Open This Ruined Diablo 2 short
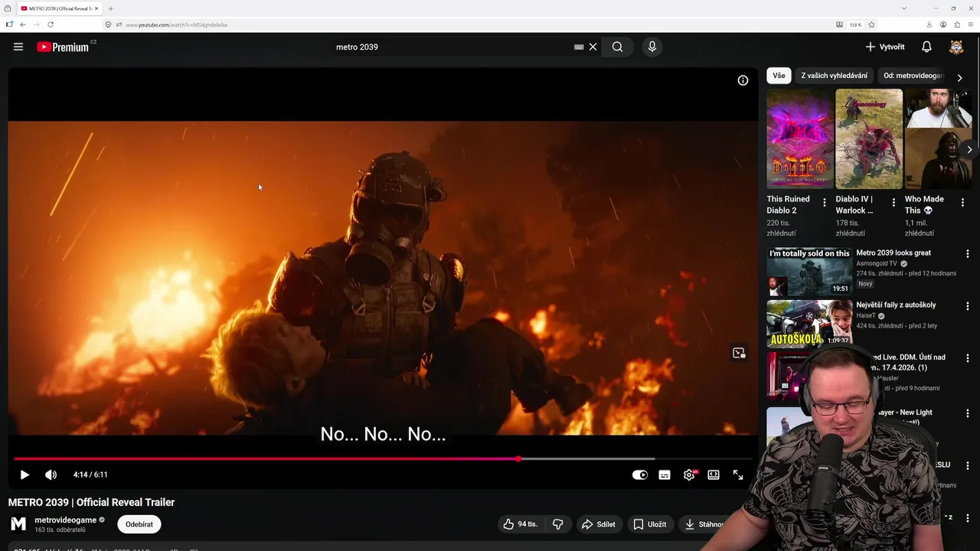The height and width of the screenshot is (551, 980). point(800,139)
